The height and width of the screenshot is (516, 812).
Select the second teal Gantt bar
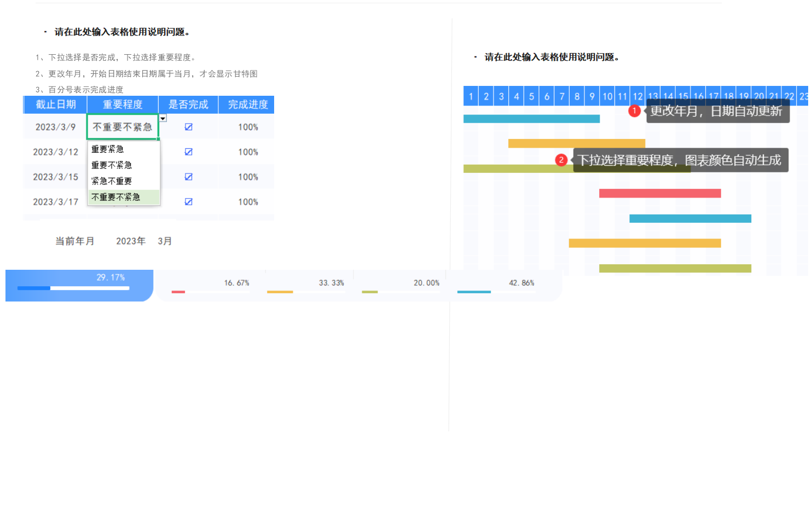(690, 218)
